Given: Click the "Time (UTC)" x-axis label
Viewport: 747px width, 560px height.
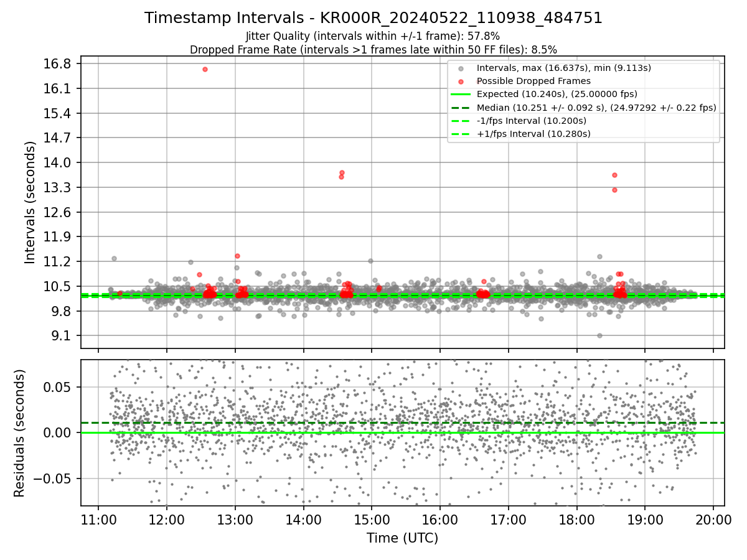Looking at the screenshot, I should (x=402, y=538).
